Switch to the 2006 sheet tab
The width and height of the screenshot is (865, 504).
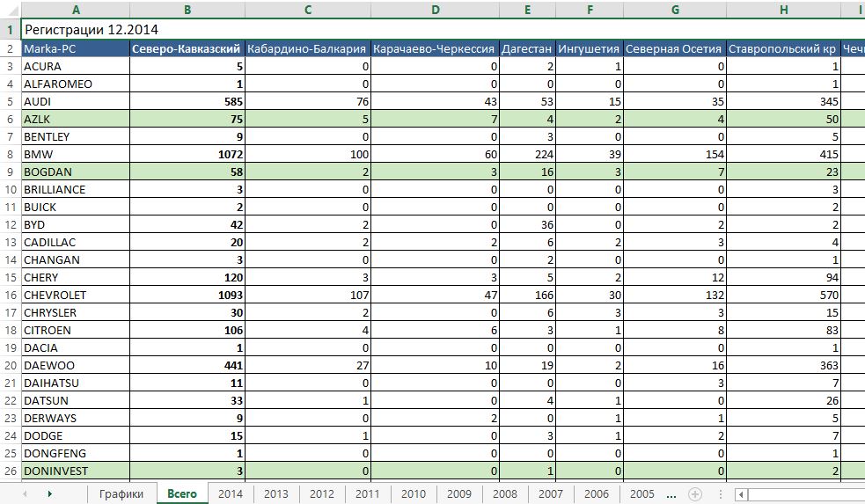click(x=597, y=494)
